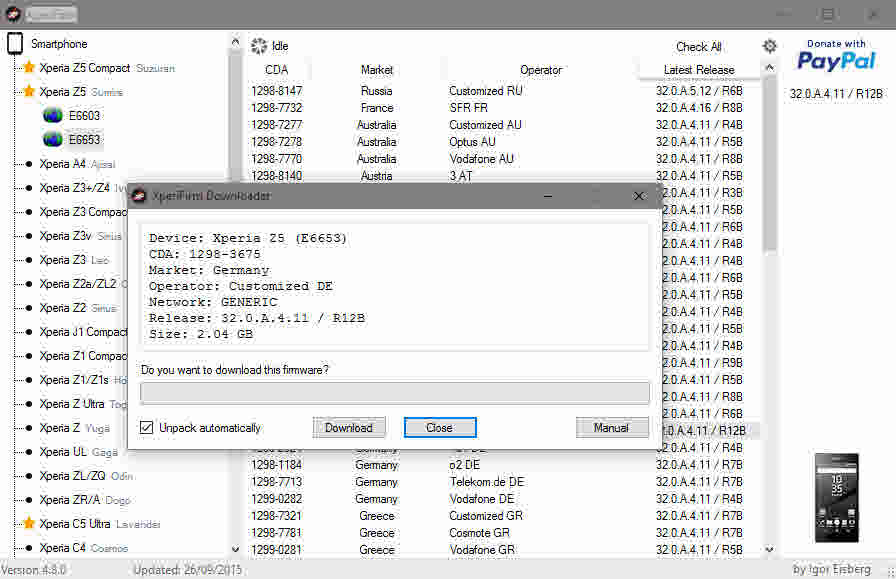Viewport: 896px width, 579px height.
Task: Select the 1298-7277 Customized AU row
Action: click(x=504, y=125)
